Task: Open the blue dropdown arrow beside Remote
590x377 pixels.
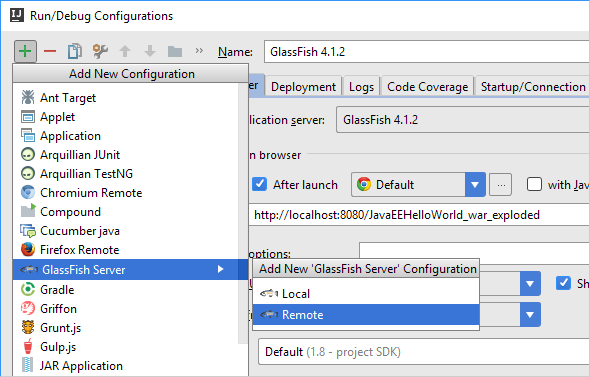Action: pyautogui.click(x=530, y=315)
